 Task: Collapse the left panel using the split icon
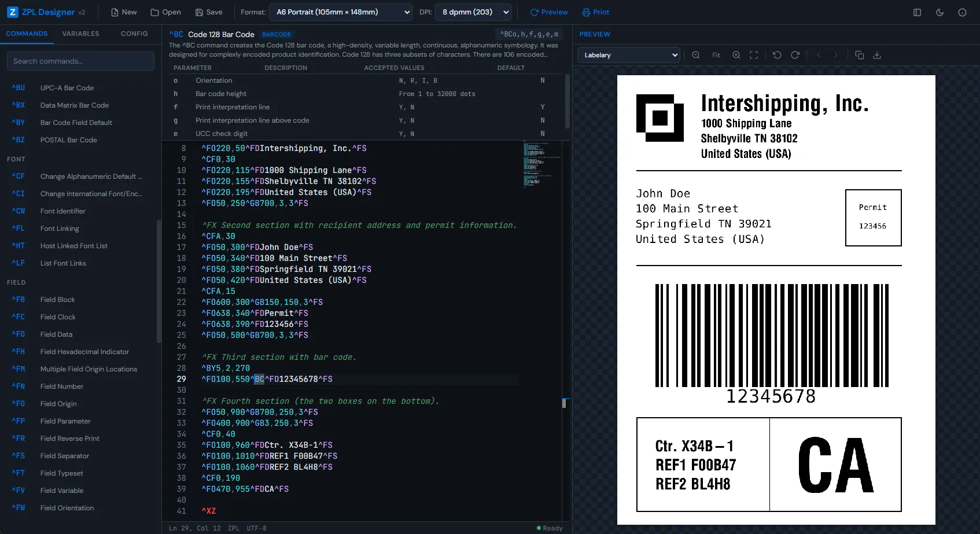click(917, 12)
